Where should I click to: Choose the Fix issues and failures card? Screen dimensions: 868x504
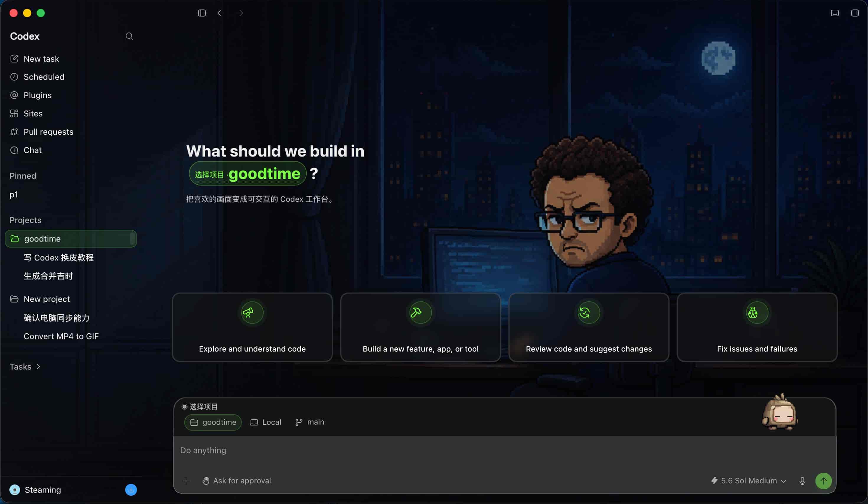(757, 327)
